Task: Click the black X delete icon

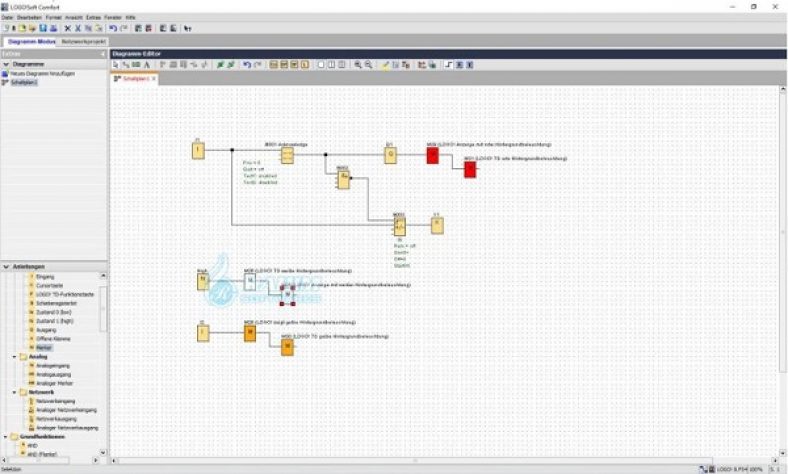Action: click(x=68, y=28)
